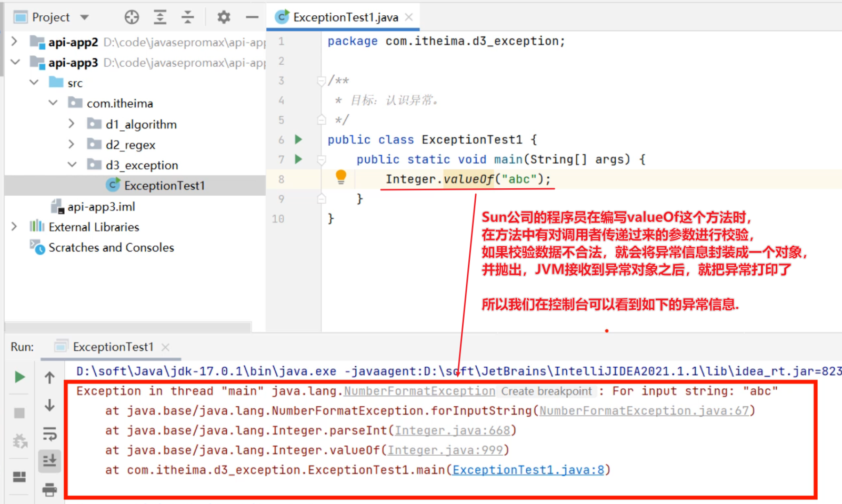Image resolution: width=842 pixels, height=504 pixels.
Task: Click the green Rerun button in Run panel
Action: pos(19,377)
